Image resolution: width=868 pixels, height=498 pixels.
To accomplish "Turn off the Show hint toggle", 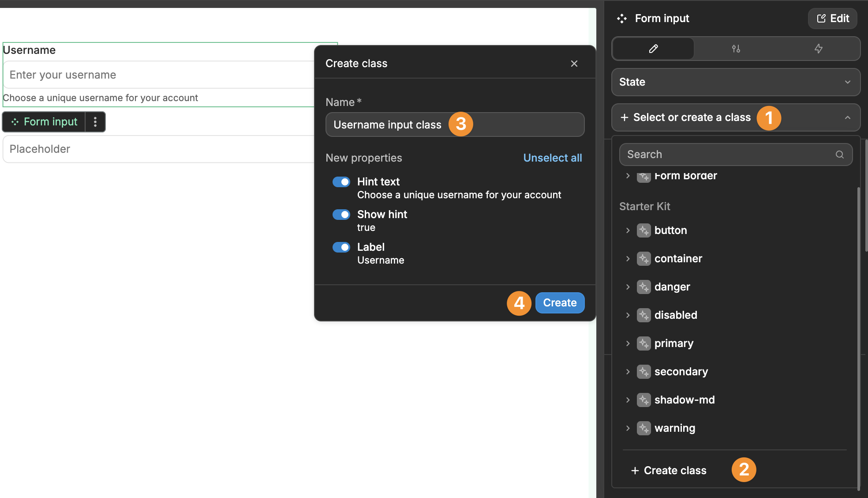I will click(x=341, y=214).
